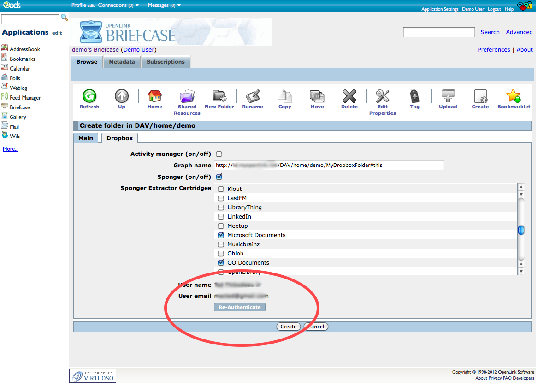Switch to the Main tab
The height and width of the screenshot is (392, 544).
(86, 138)
